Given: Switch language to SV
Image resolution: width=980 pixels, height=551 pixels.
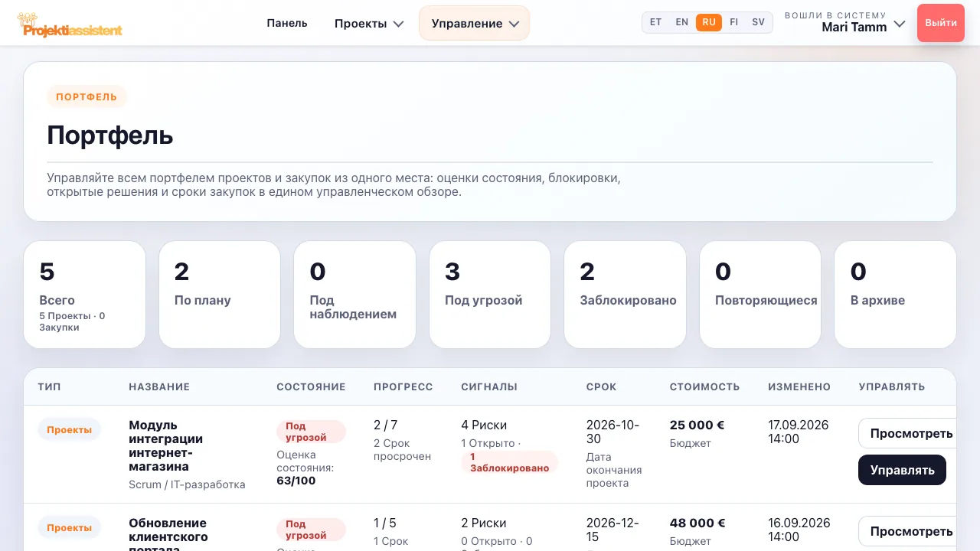Looking at the screenshot, I should pos(759,22).
